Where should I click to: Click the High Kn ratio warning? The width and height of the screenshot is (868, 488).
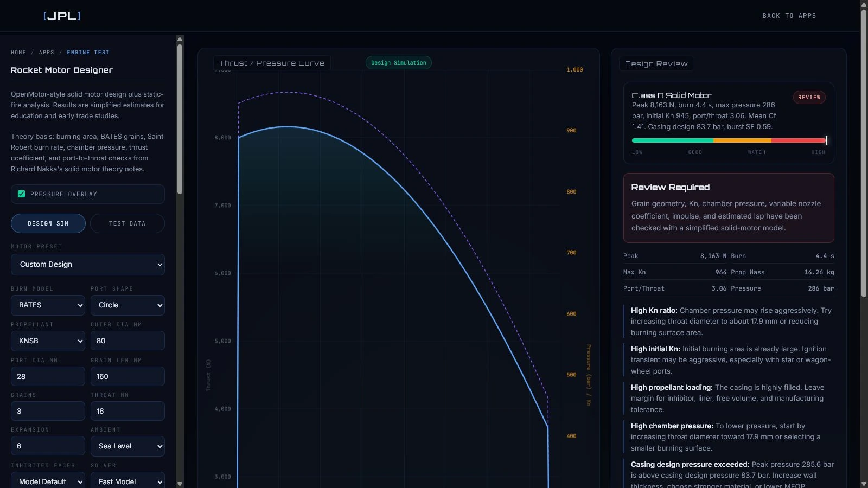(x=729, y=322)
